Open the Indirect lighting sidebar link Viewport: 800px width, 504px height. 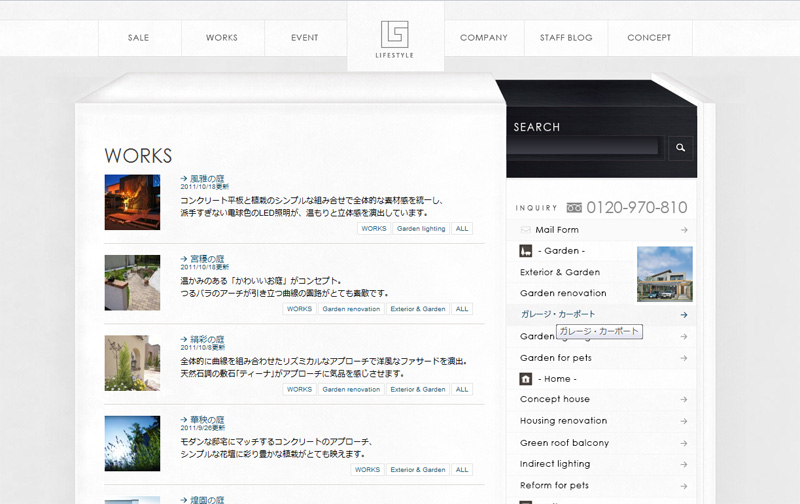click(555, 464)
